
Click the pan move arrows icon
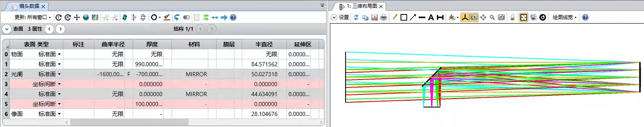(x=483, y=18)
